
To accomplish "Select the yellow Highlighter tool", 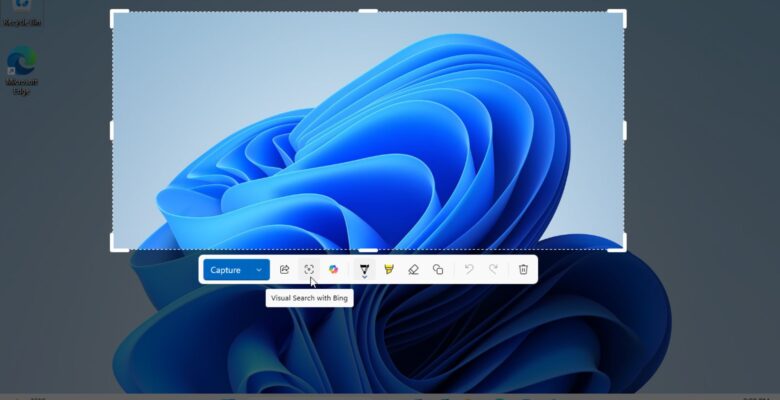I will click(x=389, y=270).
